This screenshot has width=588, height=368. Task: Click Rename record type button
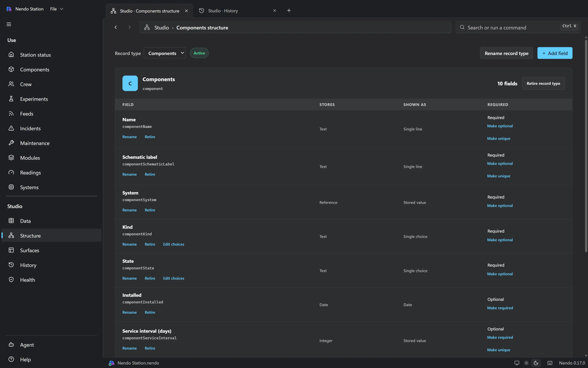coord(506,53)
